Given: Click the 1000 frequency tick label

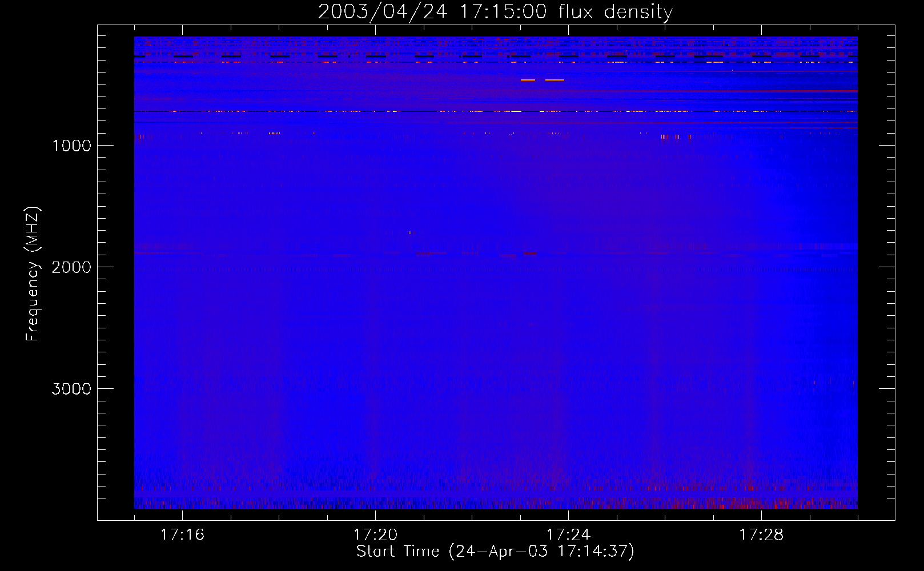Looking at the screenshot, I should (71, 145).
